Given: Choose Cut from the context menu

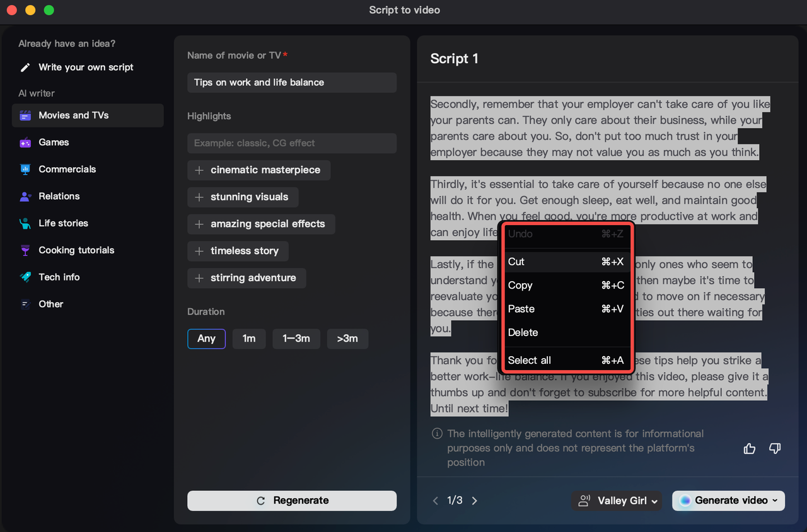Looking at the screenshot, I should pyautogui.click(x=566, y=262).
